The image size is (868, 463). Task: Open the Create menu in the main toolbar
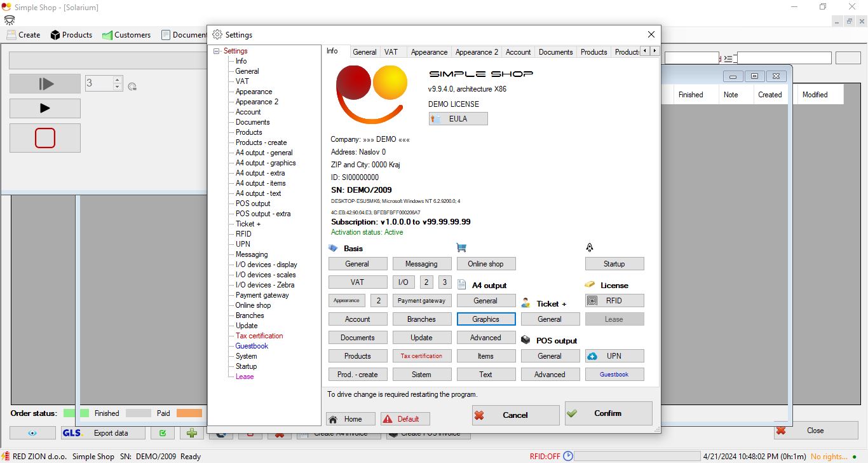pyautogui.click(x=24, y=35)
